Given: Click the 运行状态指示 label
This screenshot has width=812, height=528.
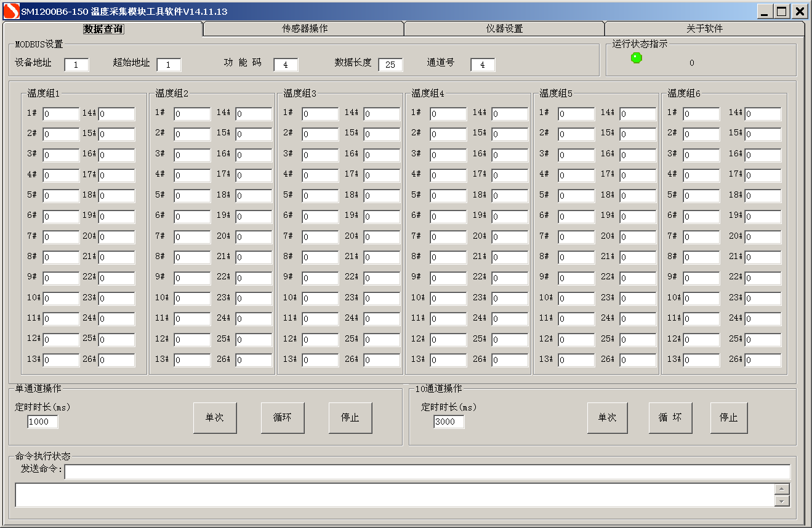Looking at the screenshot, I should click(x=640, y=44).
